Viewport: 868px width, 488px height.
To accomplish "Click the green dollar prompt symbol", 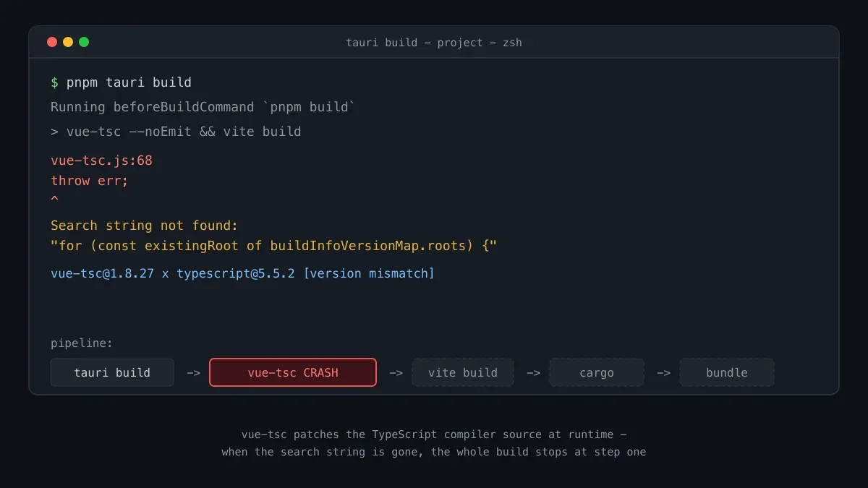I will (55, 82).
